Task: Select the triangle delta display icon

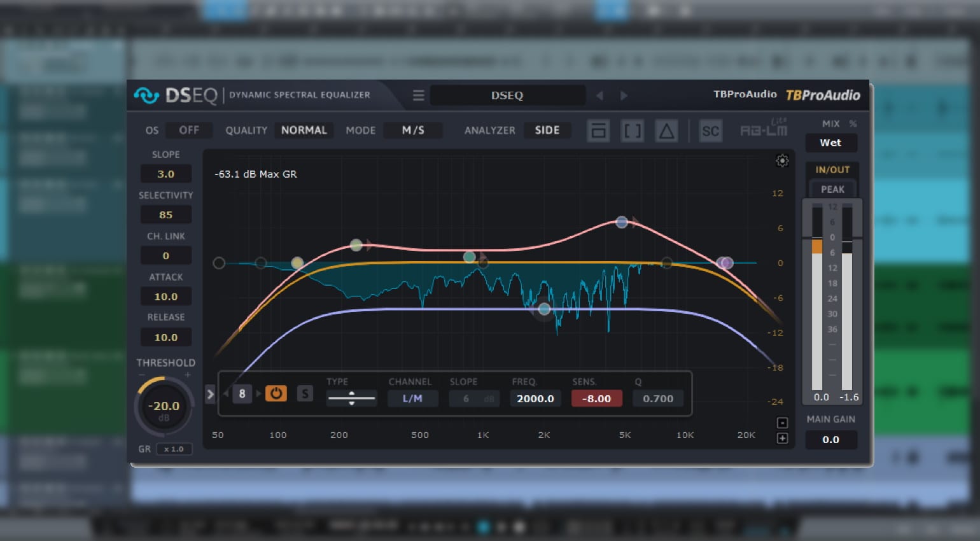Action: pyautogui.click(x=666, y=130)
